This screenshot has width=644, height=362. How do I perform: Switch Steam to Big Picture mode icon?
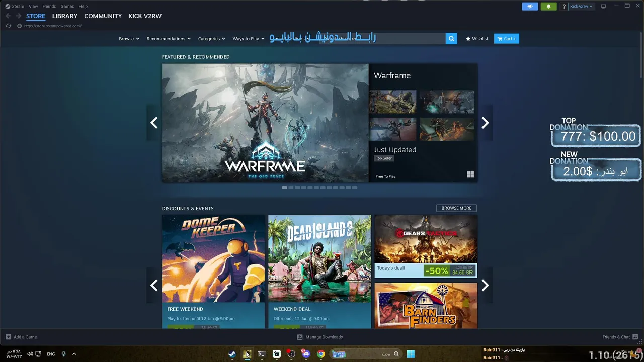pos(604,6)
